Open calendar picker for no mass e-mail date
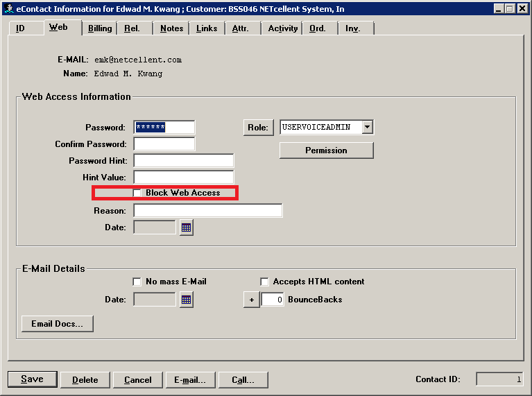Image resolution: width=532 pixels, height=396 pixels. click(x=186, y=300)
